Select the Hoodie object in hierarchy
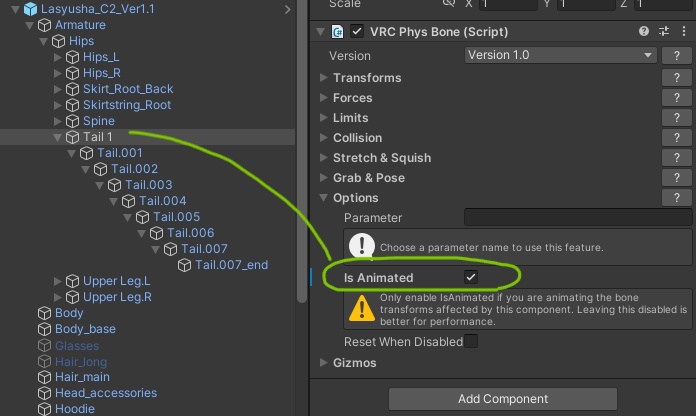696x416 pixels. pyautogui.click(x=76, y=409)
